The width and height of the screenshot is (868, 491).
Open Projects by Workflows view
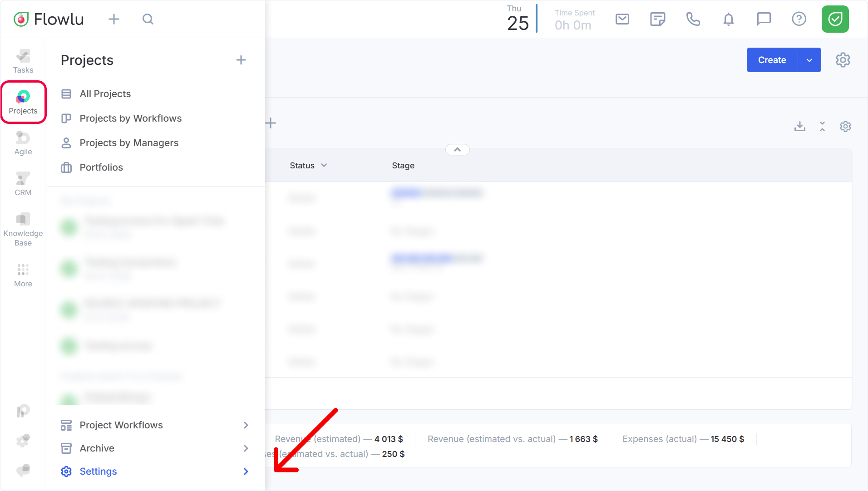(x=130, y=118)
